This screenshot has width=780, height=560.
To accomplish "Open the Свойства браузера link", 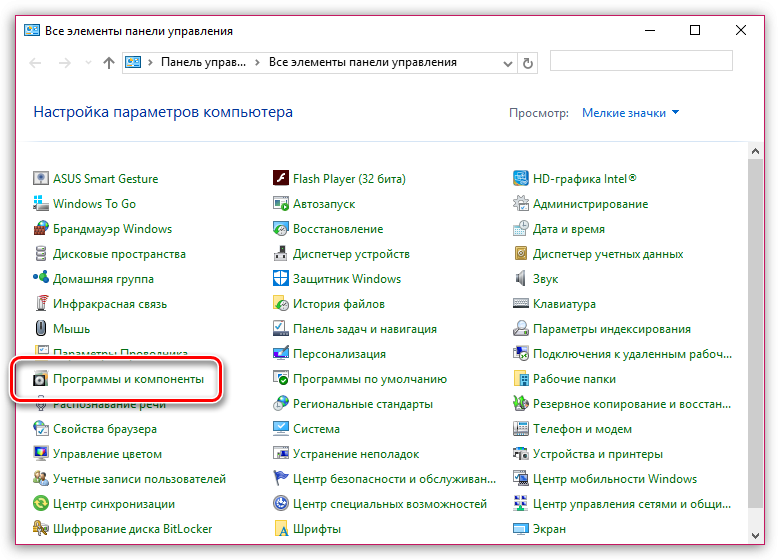I will (x=104, y=429).
